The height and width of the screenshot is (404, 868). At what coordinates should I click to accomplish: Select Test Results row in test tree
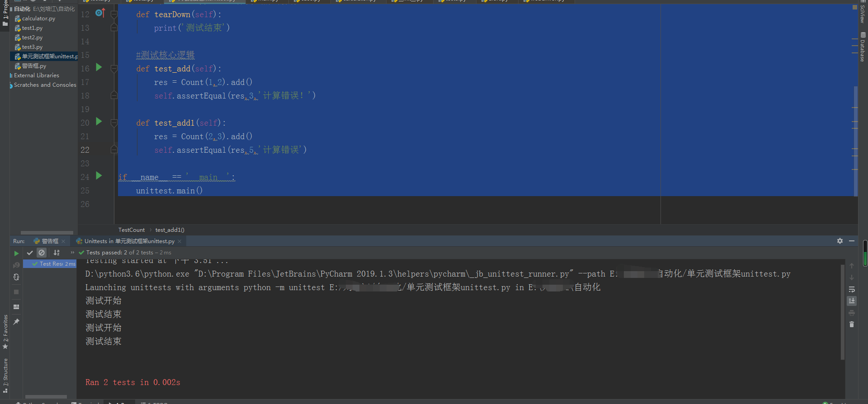tap(50, 264)
